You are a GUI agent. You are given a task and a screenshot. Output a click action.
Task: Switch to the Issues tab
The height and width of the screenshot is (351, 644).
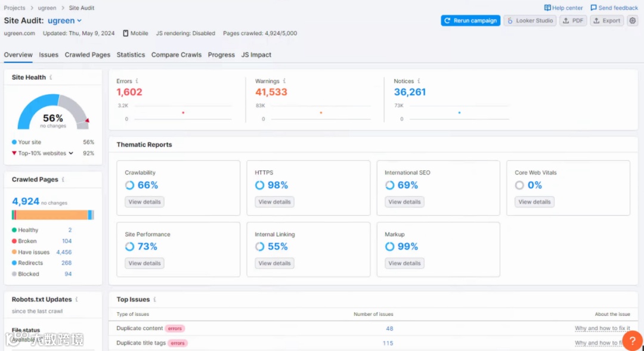[x=48, y=55]
